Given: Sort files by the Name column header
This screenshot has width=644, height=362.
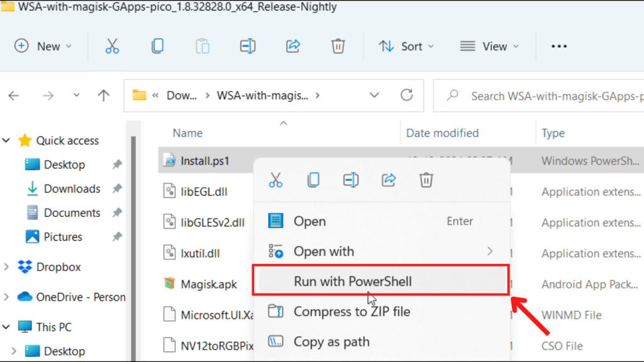Looking at the screenshot, I should click(x=187, y=133).
